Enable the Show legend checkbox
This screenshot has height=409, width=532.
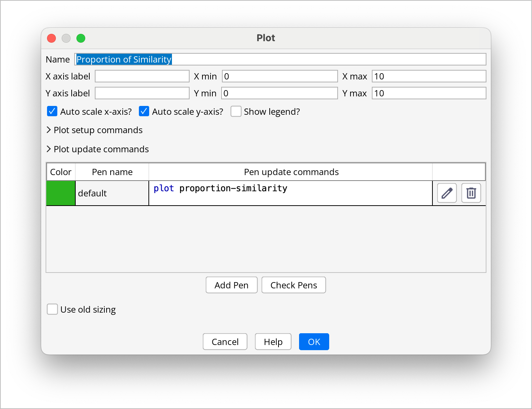pyautogui.click(x=236, y=111)
